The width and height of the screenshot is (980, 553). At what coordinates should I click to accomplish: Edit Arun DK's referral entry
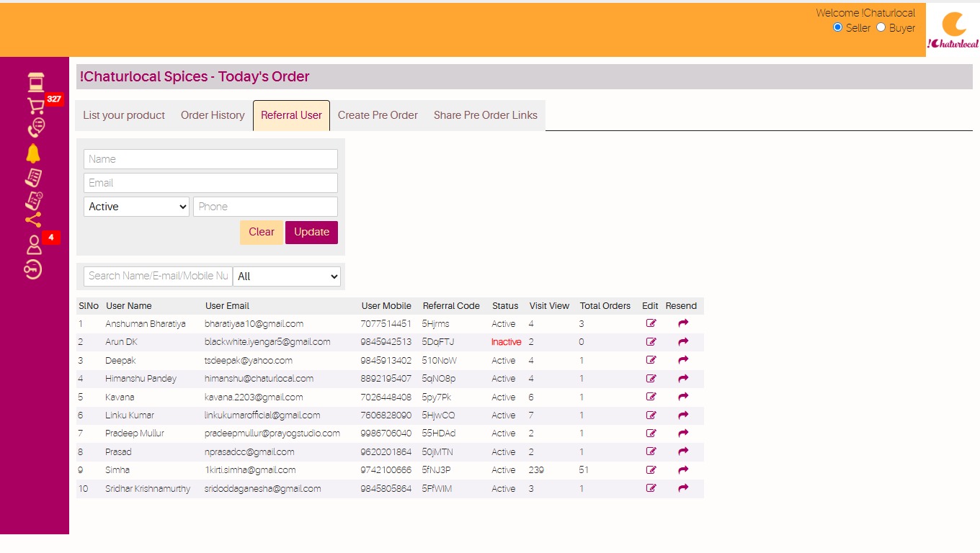[x=651, y=342]
